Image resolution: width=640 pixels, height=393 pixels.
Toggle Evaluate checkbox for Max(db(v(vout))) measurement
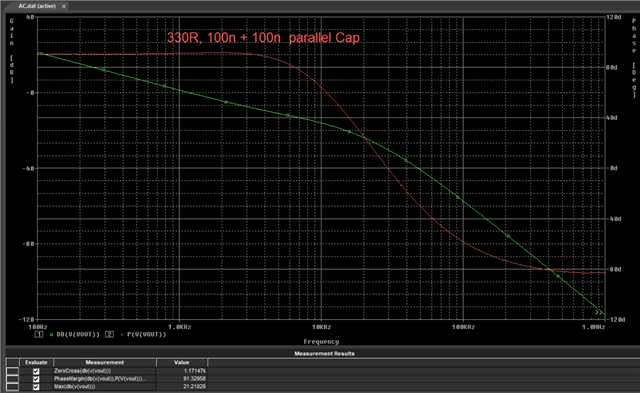[36, 386]
